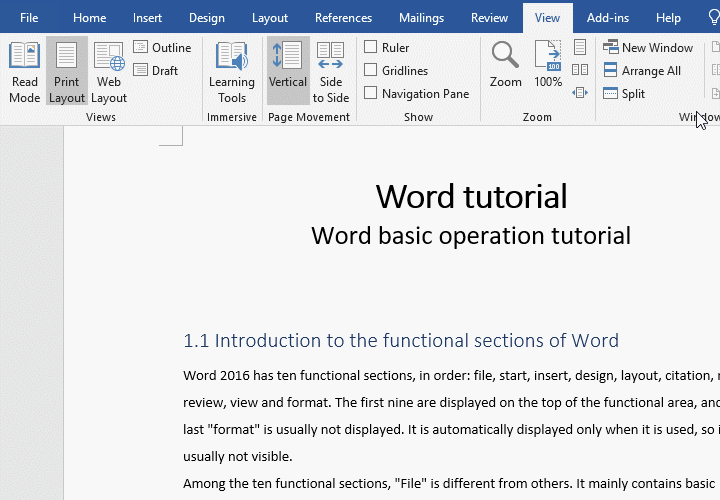Click the line beginning 'review, view and format'
Screen dimensions: 720x500
click(451, 403)
